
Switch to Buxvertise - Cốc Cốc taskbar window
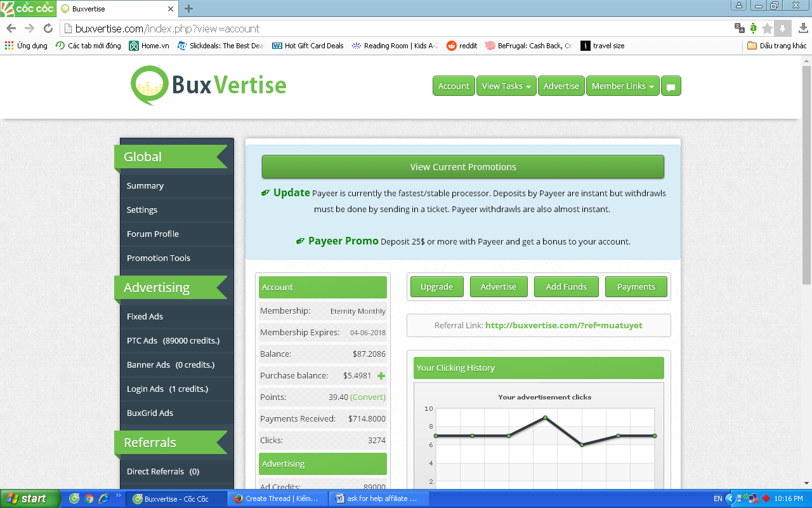pos(176,498)
